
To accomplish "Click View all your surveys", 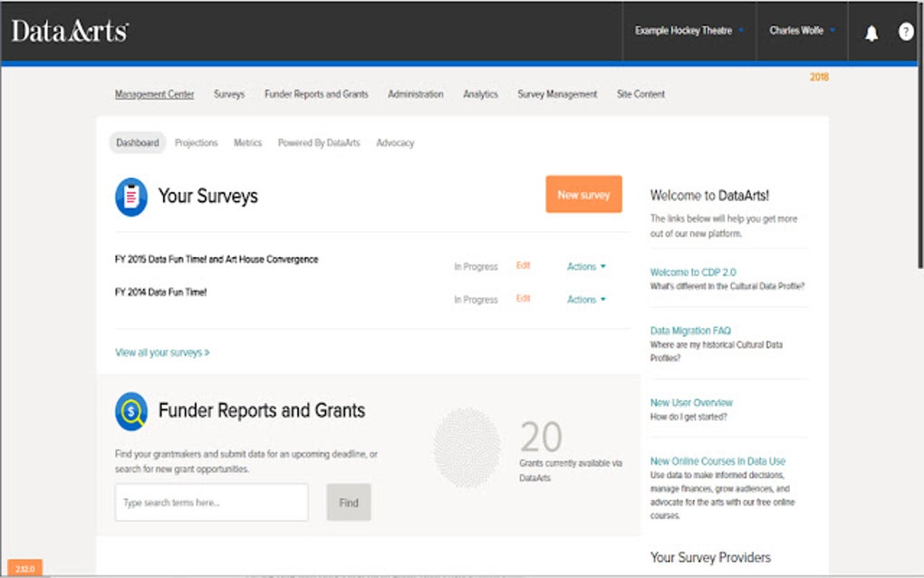I will 161,352.
